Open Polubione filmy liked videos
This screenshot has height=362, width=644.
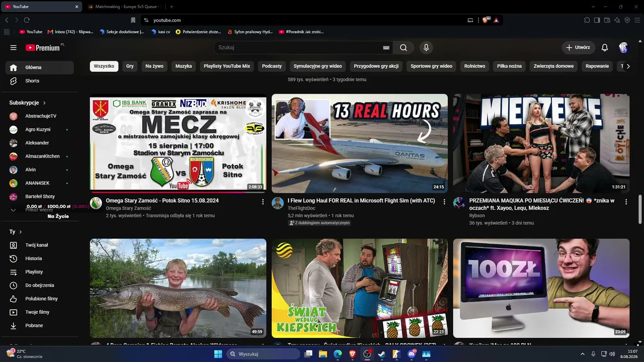click(x=39, y=299)
